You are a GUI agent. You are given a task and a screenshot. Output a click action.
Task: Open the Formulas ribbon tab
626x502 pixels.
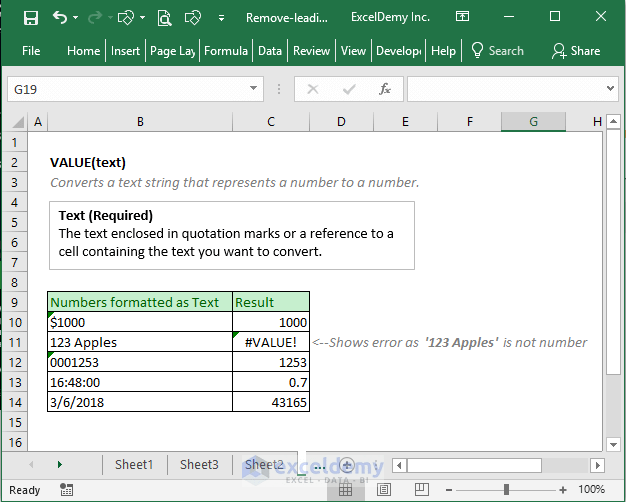226,51
